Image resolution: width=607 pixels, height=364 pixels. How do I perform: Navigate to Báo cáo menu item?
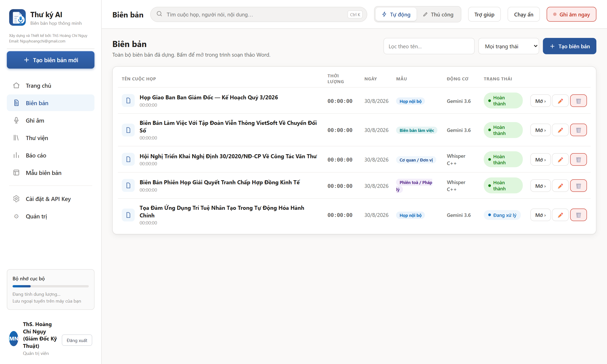tap(51, 155)
